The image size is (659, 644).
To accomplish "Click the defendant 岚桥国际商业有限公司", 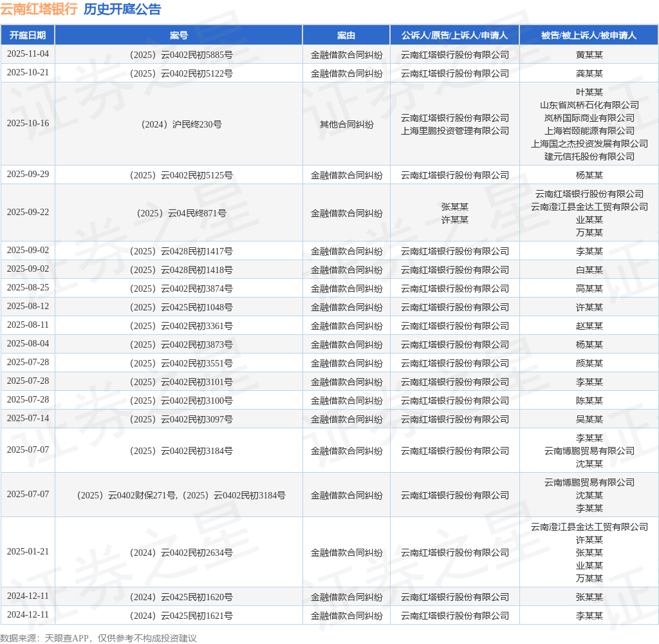I will (x=589, y=118).
